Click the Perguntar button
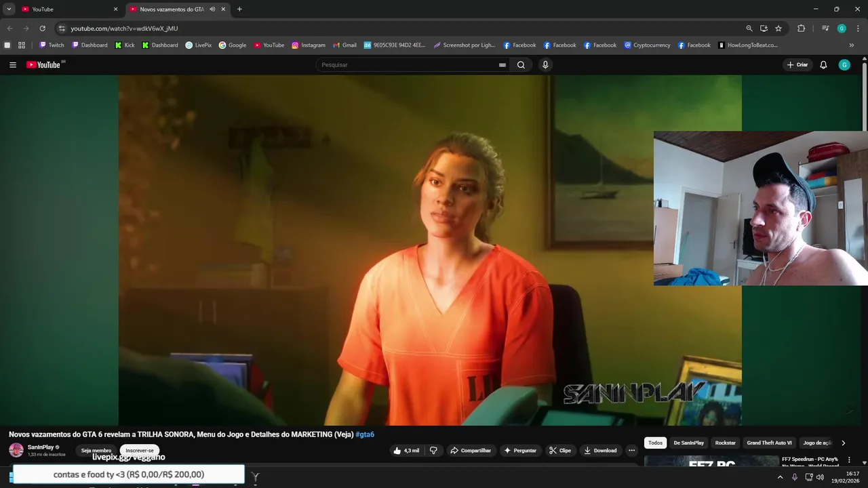 (520, 451)
